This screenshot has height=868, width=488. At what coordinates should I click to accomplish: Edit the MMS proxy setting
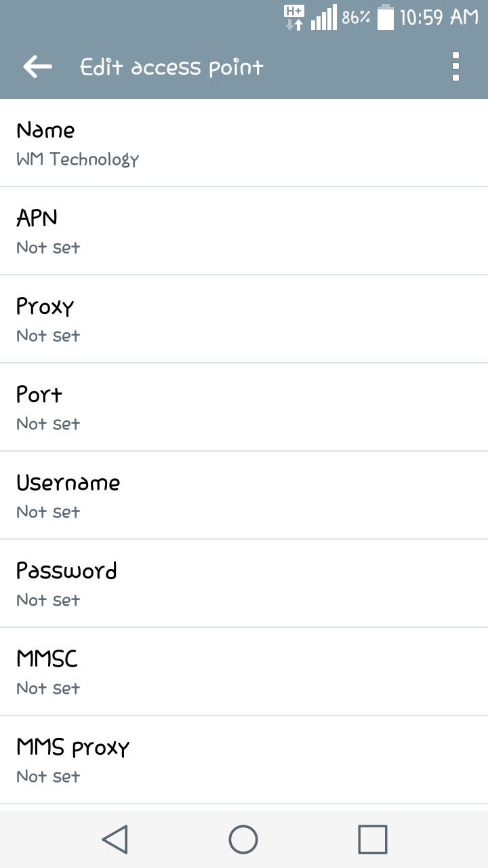pos(244,759)
